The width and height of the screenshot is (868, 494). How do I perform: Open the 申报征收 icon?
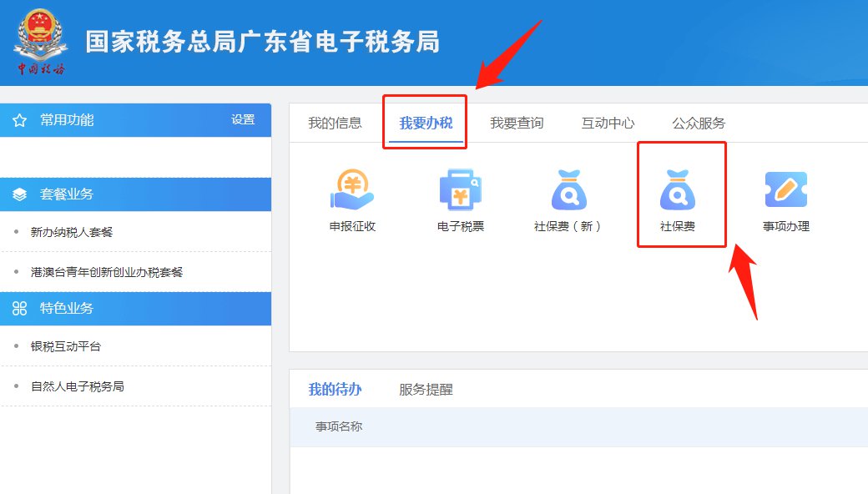click(x=352, y=189)
